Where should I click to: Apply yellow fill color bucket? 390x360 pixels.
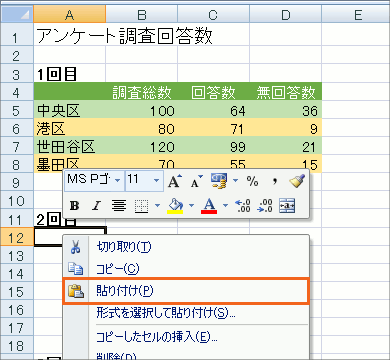coord(175,206)
